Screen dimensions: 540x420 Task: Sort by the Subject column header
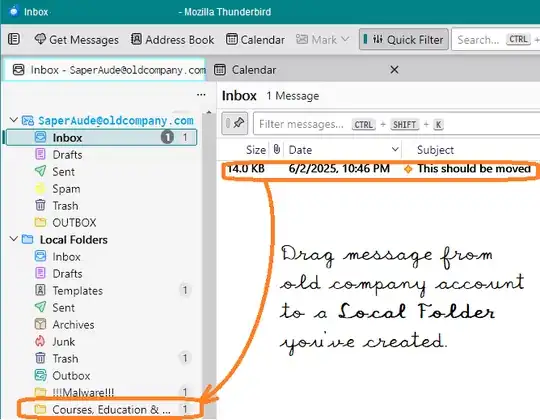tap(435, 150)
